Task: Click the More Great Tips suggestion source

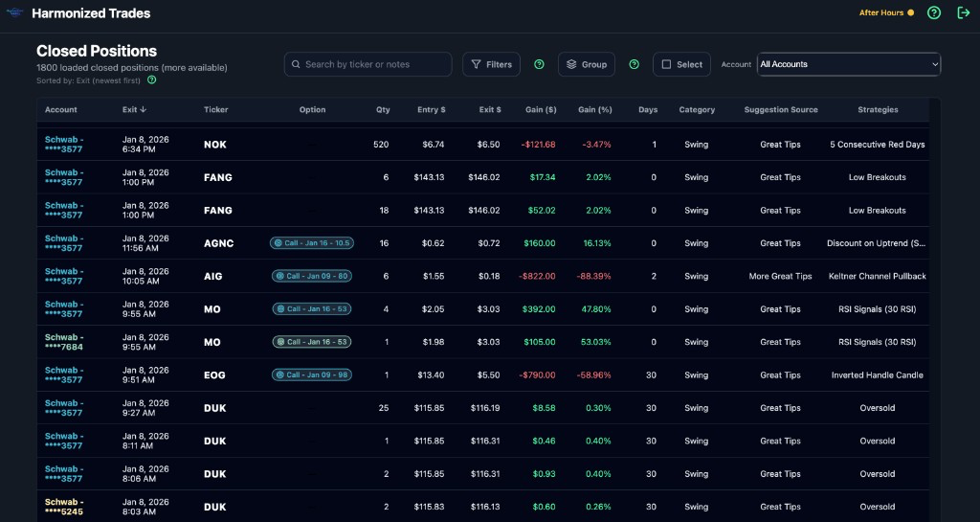Action: pos(780,276)
